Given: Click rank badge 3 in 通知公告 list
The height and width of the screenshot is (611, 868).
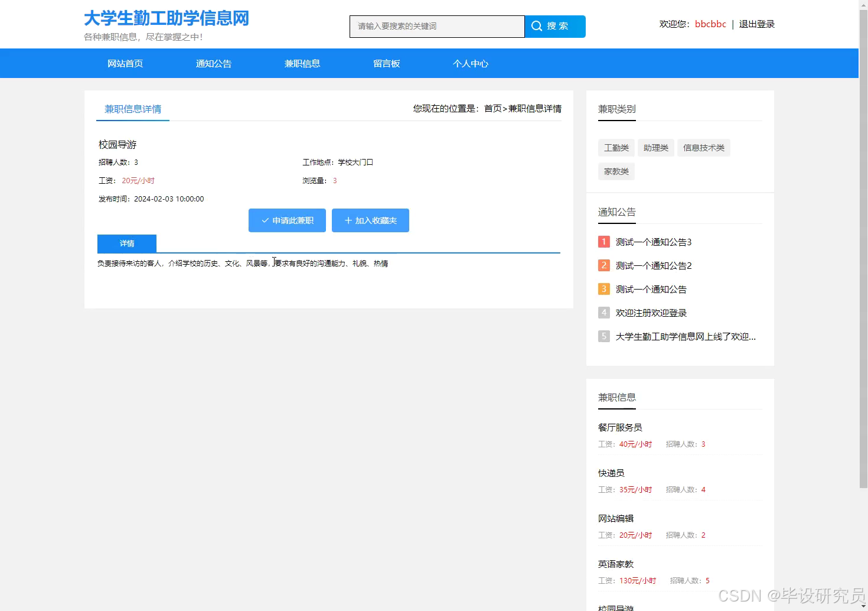Looking at the screenshot, I should 604,289.
